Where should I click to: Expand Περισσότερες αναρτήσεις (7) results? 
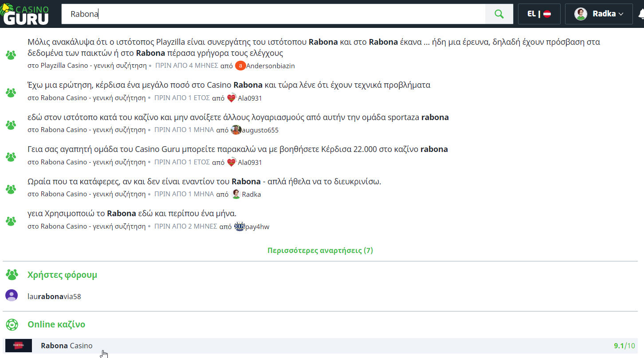point(320,250)
